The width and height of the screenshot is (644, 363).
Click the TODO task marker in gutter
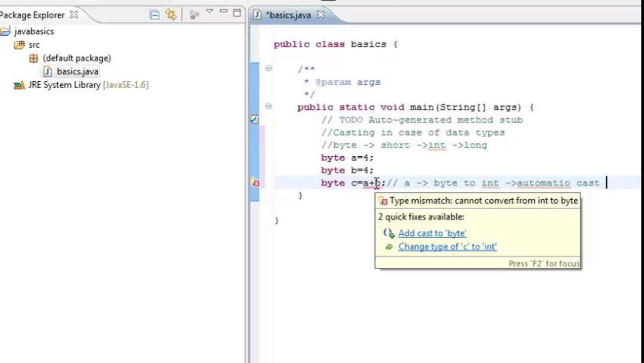click(254, 119)
